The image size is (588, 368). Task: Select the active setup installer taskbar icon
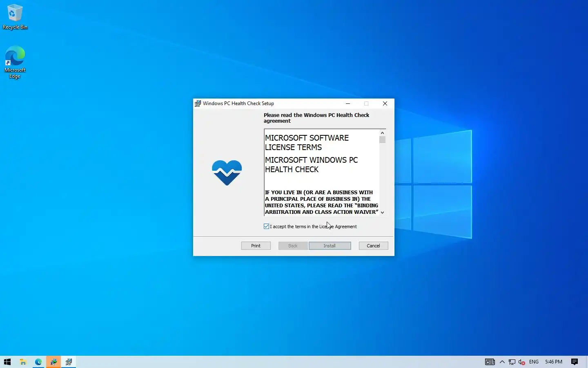69,362
